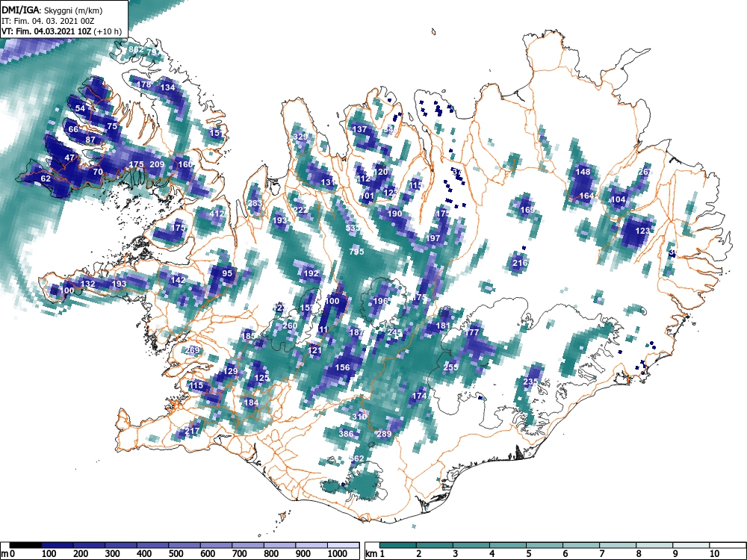This screenshot has width=747, height=560.
Task: Click the '181' visibility value
Action: coord(443,326)
